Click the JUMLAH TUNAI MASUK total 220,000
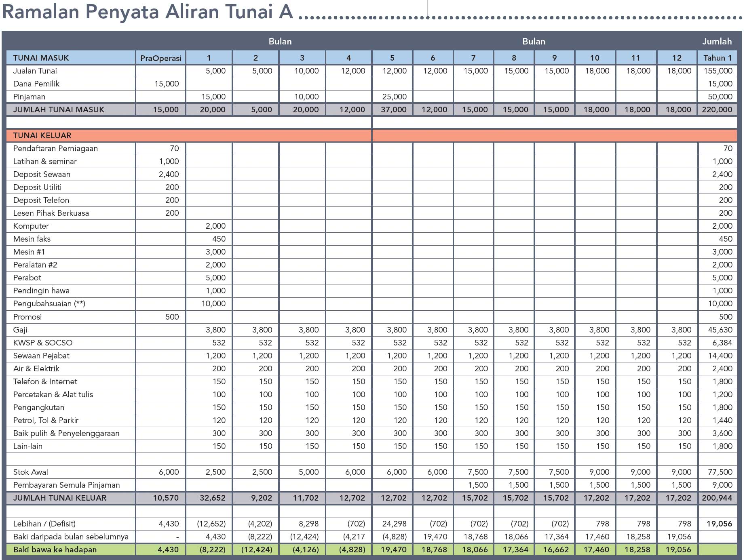745x560 pixels. 717,109
